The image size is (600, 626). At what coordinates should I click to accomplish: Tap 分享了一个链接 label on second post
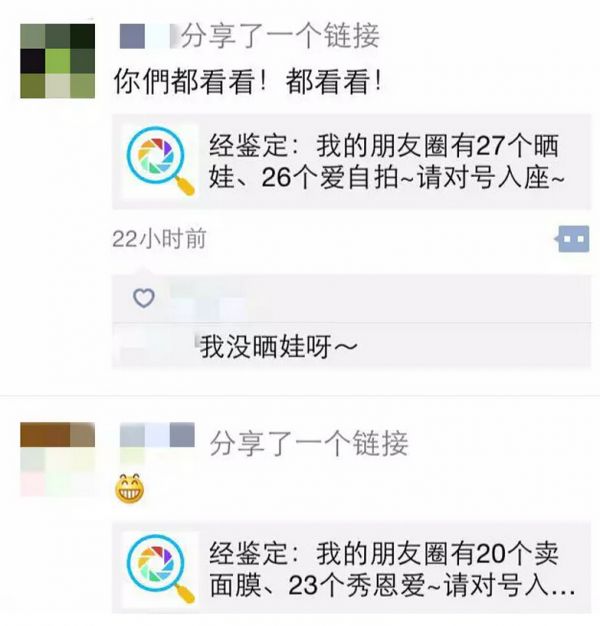click(309, 443)
